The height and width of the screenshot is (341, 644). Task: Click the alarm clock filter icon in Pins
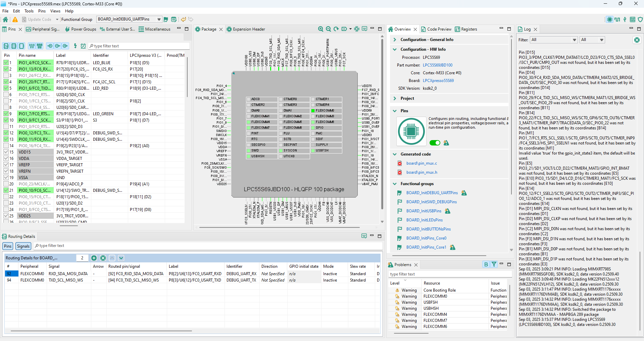tap(83, 46)
